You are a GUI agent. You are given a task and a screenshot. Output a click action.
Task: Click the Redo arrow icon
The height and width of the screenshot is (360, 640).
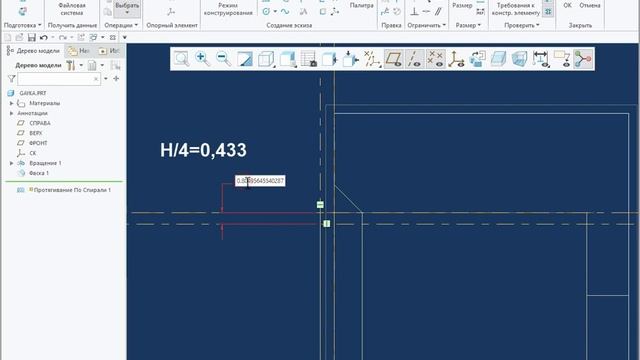point(62,38)
